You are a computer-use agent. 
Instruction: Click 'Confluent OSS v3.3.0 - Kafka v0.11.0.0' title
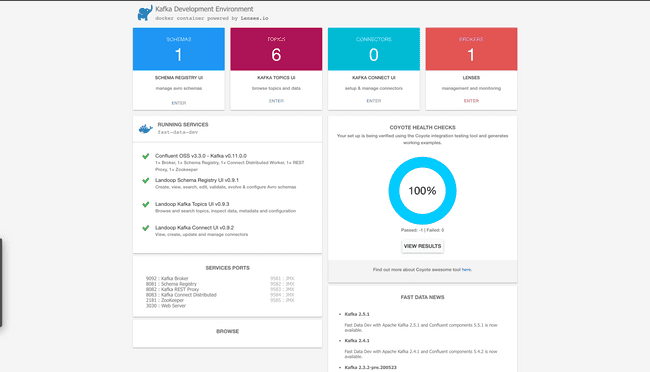click(201, 156)
